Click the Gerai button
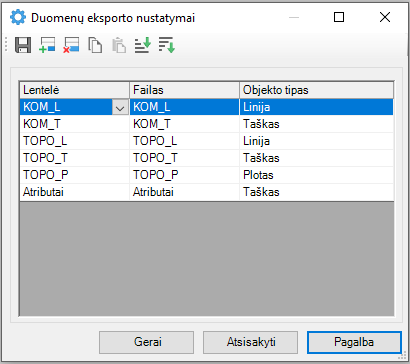Image resolution: width=410 pixels, height=364 pixels. point(146,342)
